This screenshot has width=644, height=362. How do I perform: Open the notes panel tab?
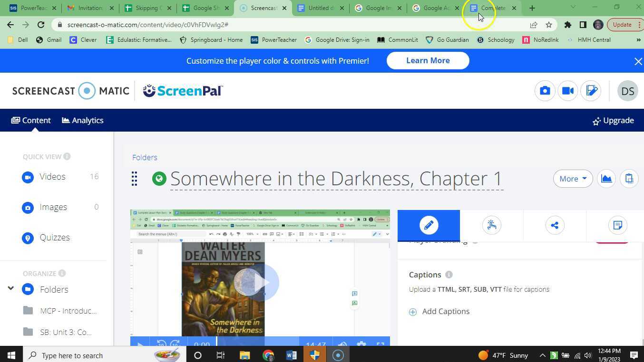pos(618,225)
